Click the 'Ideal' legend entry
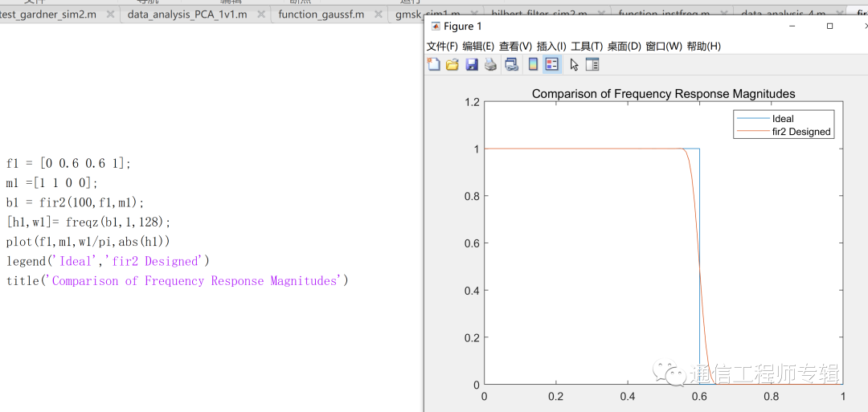Viewport: 868px width, 412px height. (x=783, y=119)
